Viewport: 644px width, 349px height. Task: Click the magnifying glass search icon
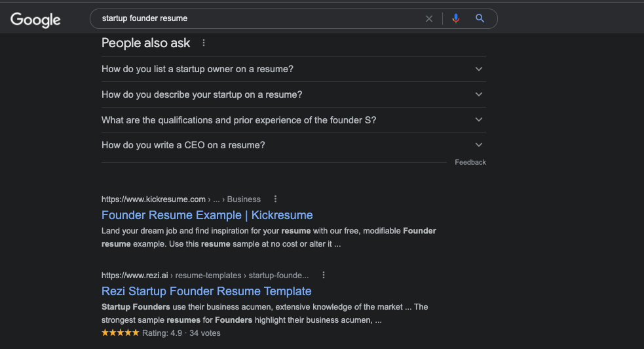(480, 18)
